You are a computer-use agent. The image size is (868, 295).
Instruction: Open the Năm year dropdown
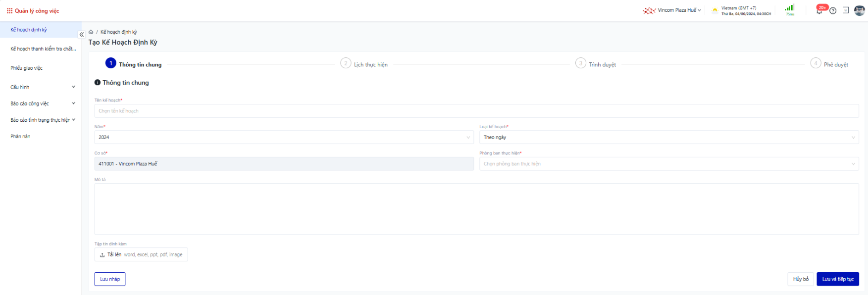coord(284,138)
